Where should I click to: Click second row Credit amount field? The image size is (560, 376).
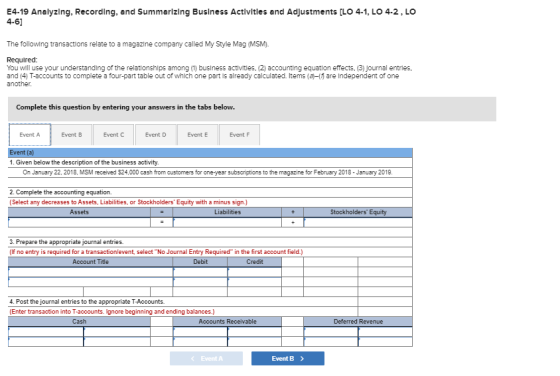point(254,282)
